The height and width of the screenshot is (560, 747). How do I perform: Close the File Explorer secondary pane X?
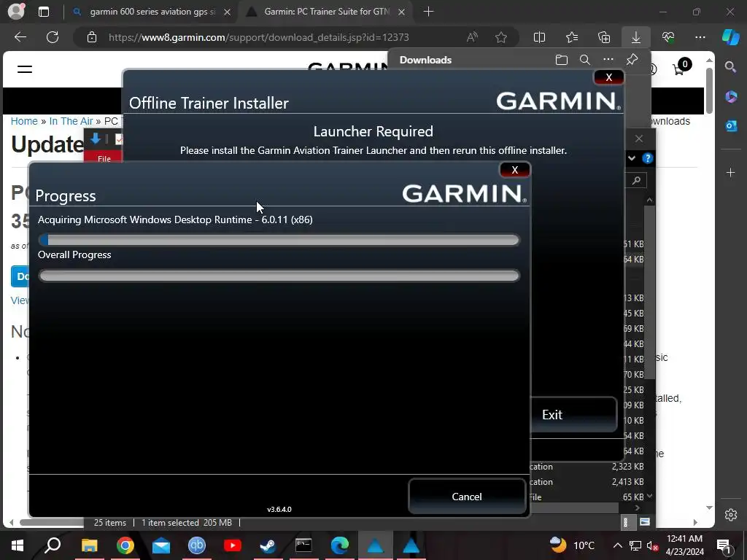point(639,139)
